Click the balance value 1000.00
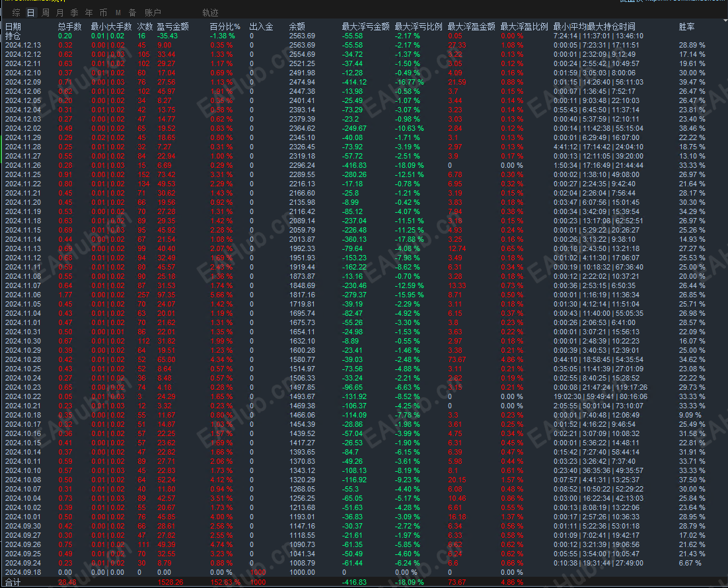Viewport: 728px width, 588px height. point(302,572)
